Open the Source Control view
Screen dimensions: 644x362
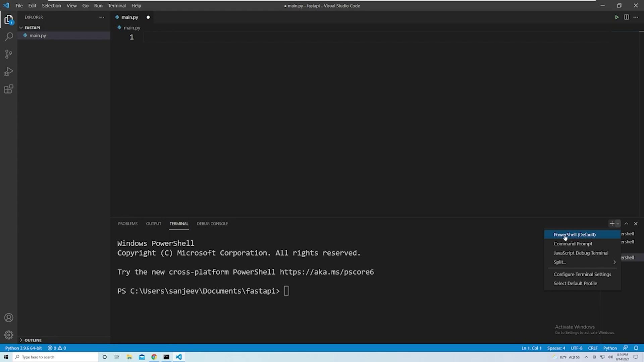click(x=9, y=54)
